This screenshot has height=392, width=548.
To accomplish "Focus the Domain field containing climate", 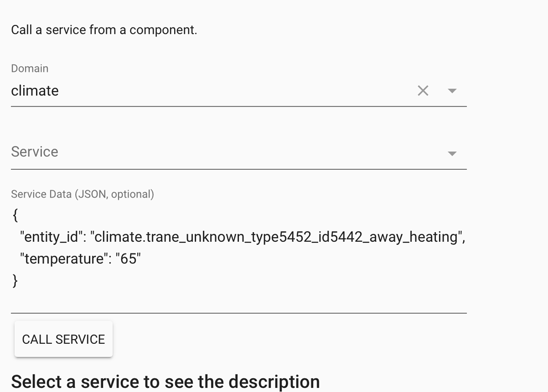I will pos(212,91).
